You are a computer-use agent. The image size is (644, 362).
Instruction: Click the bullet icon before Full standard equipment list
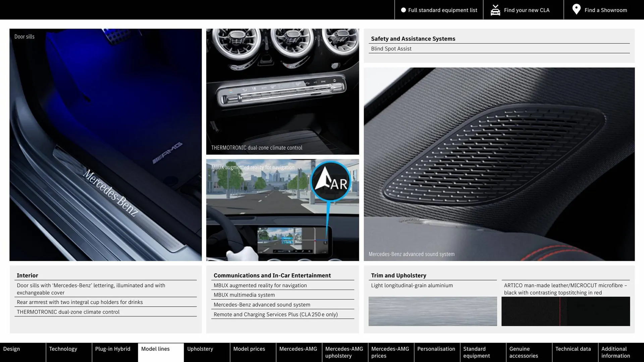[404, 10]
